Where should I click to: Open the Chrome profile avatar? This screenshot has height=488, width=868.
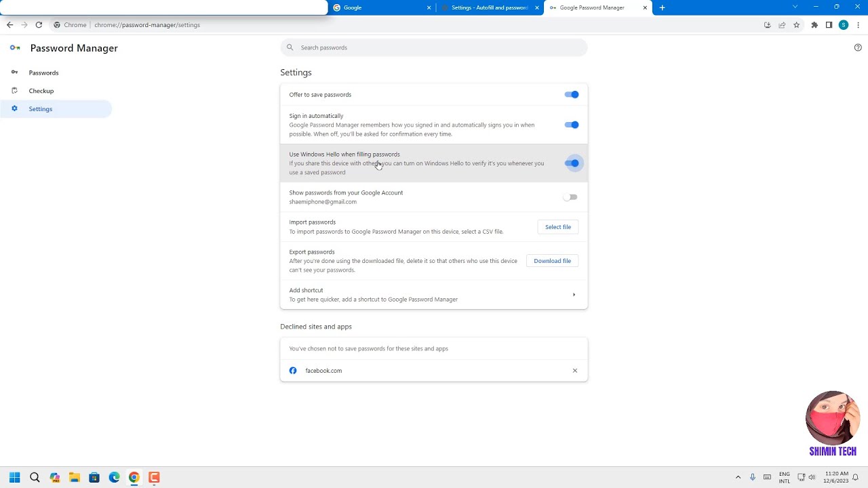[844, 25]
